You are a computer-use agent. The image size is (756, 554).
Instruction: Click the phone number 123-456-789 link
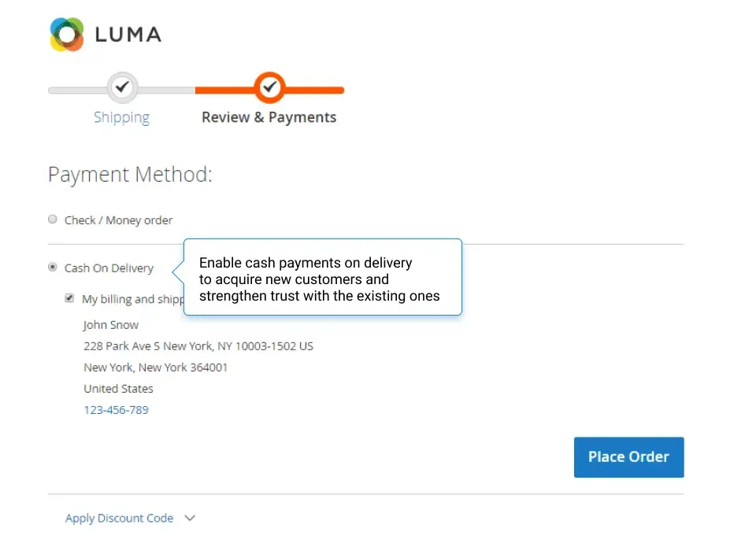[116, 410]
